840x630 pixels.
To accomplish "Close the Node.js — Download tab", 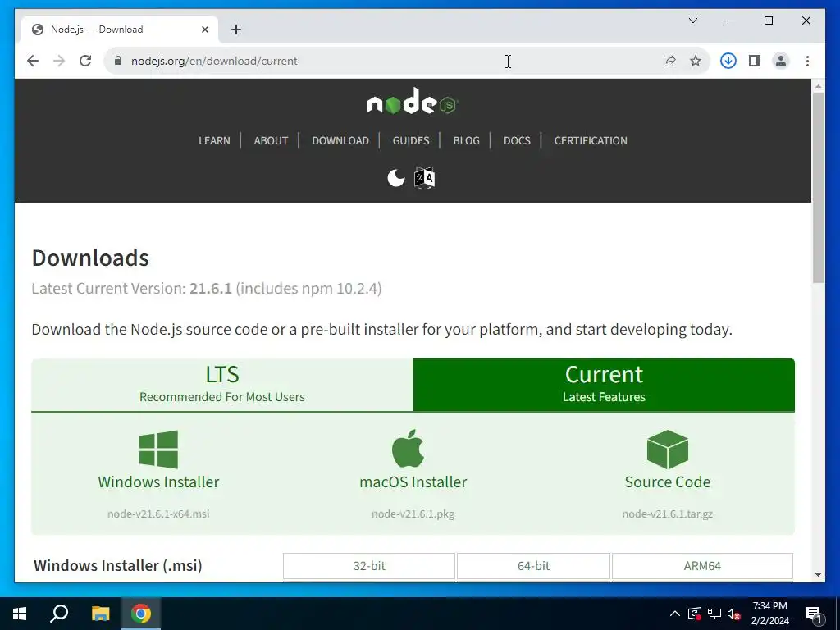I will [x=204, y=30].
